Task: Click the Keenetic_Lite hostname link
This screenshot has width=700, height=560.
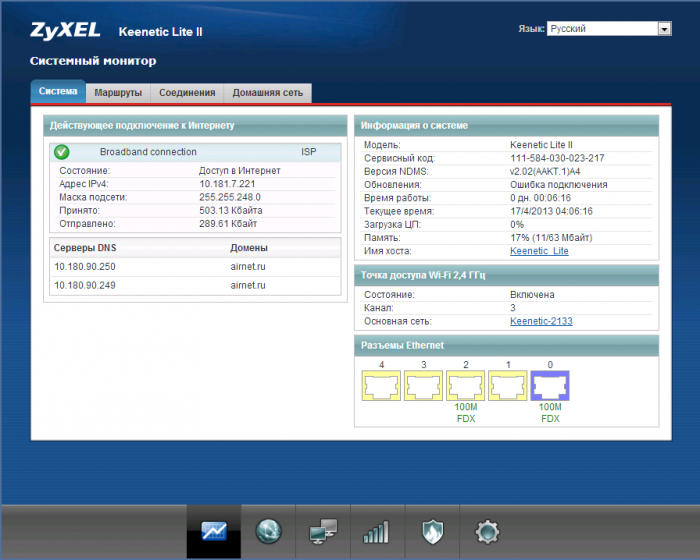Action: point(538,251)
